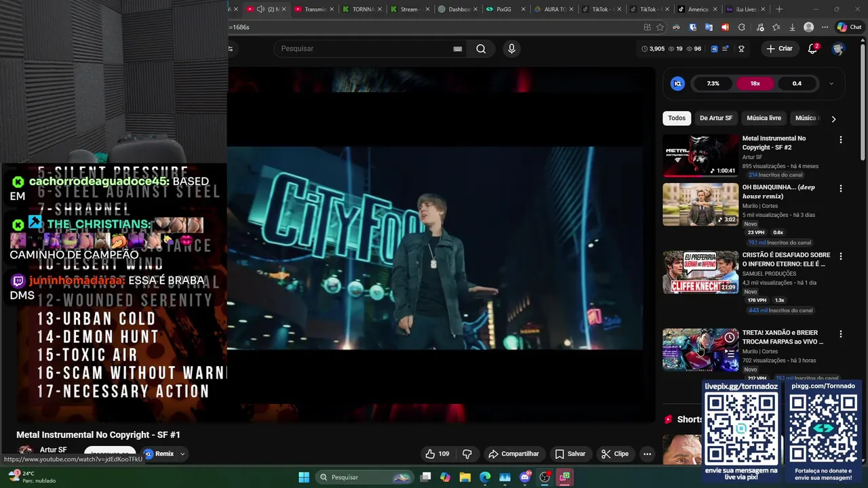Activate voice search microphone icon
The width and height of the screenshot is (868, 488).
point(511,49)
